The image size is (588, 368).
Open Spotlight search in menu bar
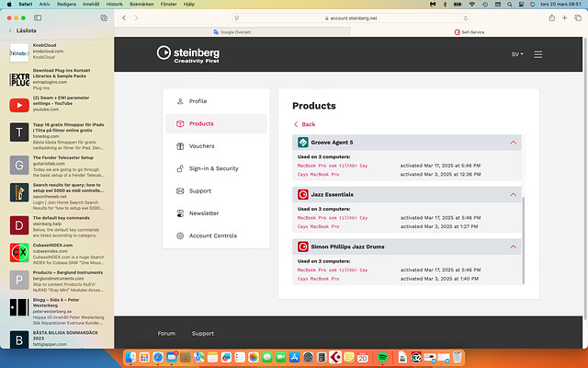point(509,4)
